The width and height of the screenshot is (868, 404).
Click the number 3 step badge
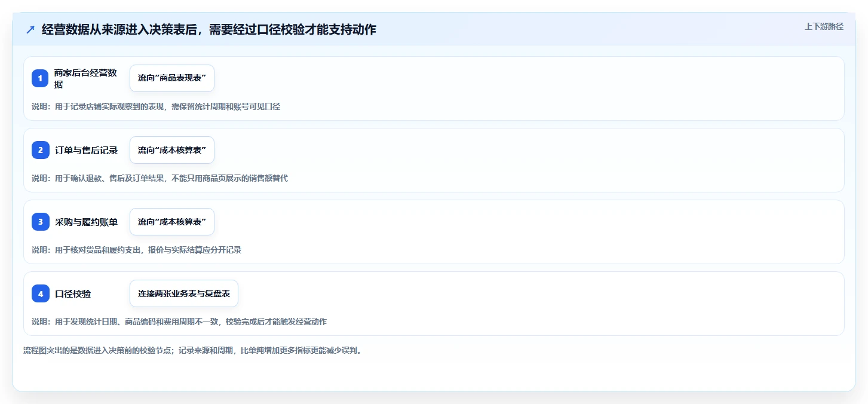40,222
